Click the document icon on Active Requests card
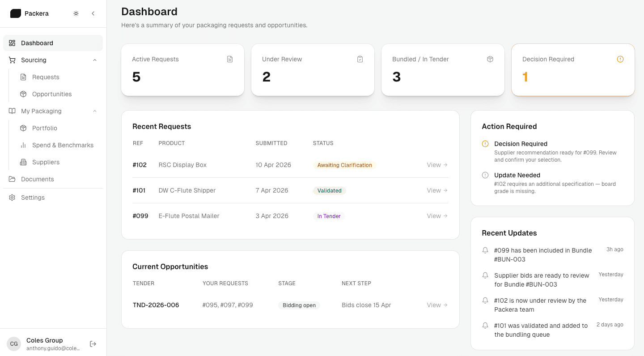 (x=230, y=59)
